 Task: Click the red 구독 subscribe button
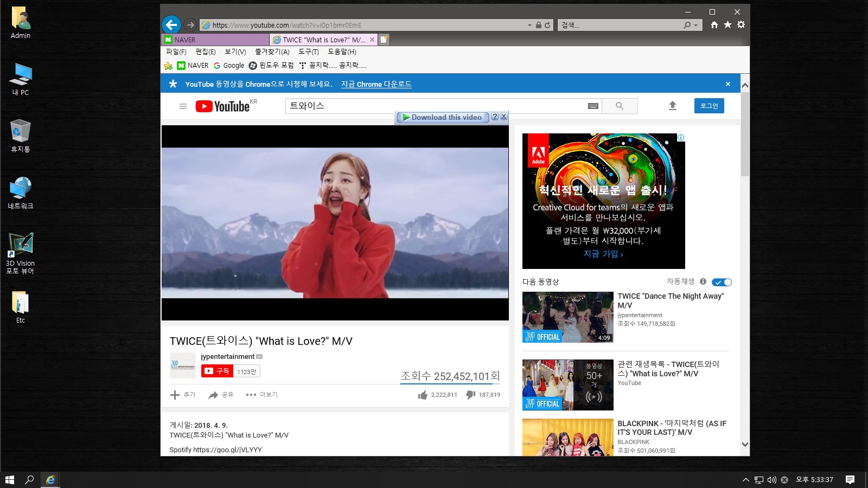pos(217,371)
